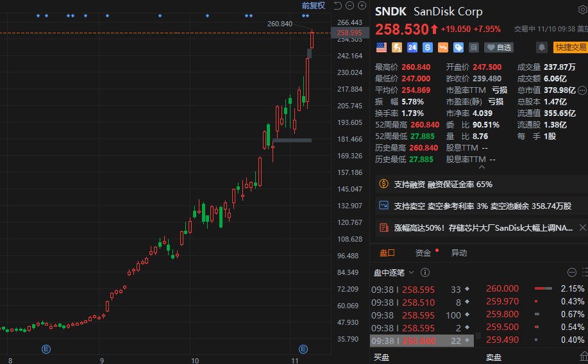
Task: Collapse the stock details panel chevron
Action: 481,167
